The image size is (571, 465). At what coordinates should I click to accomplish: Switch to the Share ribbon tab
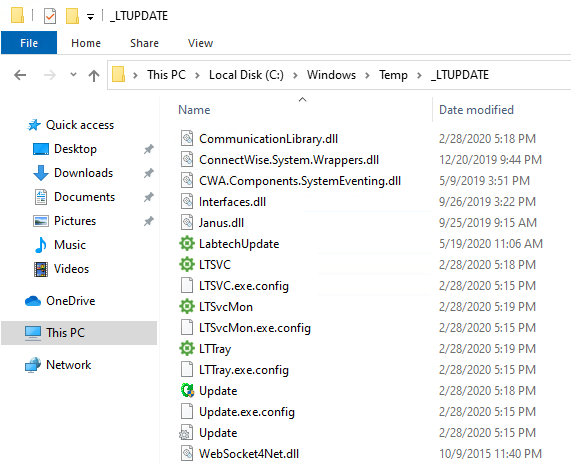(x=144, y=43)
